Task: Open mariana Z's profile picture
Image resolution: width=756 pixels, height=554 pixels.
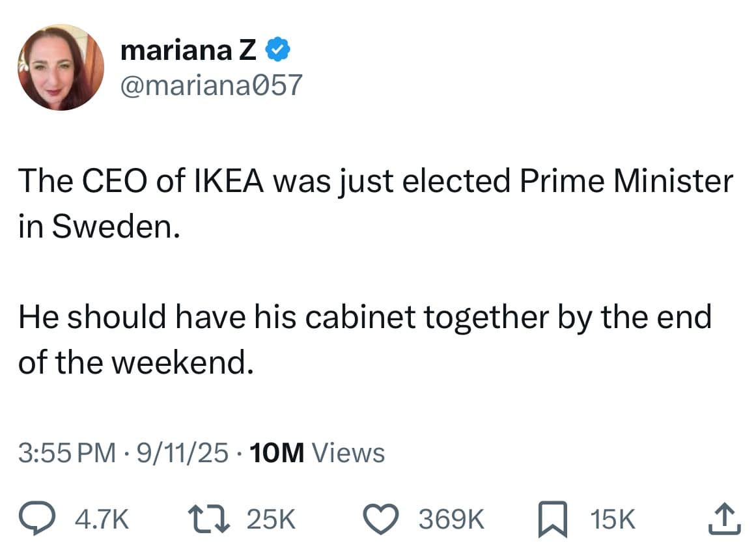Action: tap(61, 68)
